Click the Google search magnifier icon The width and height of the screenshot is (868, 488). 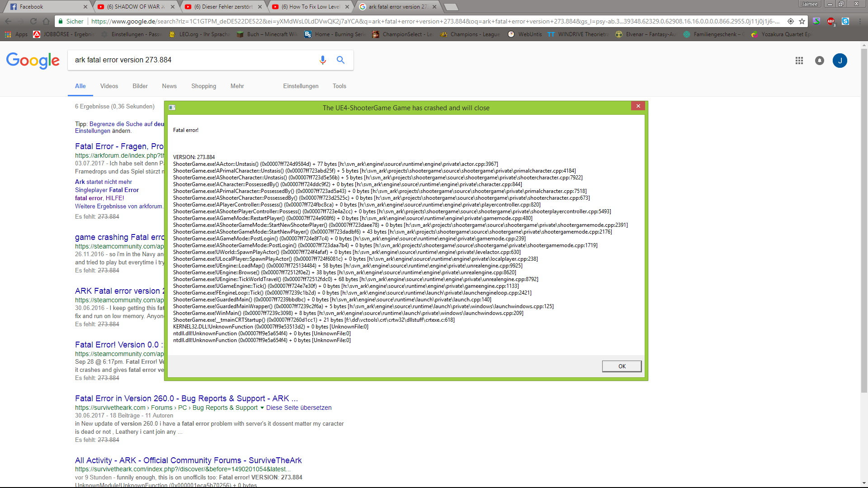coord(340,60)
